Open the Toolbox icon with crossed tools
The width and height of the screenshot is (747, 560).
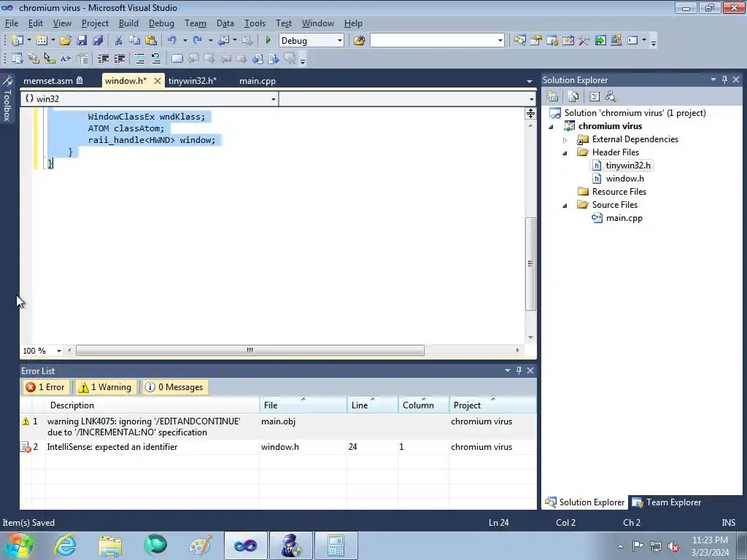pos(584,41)
